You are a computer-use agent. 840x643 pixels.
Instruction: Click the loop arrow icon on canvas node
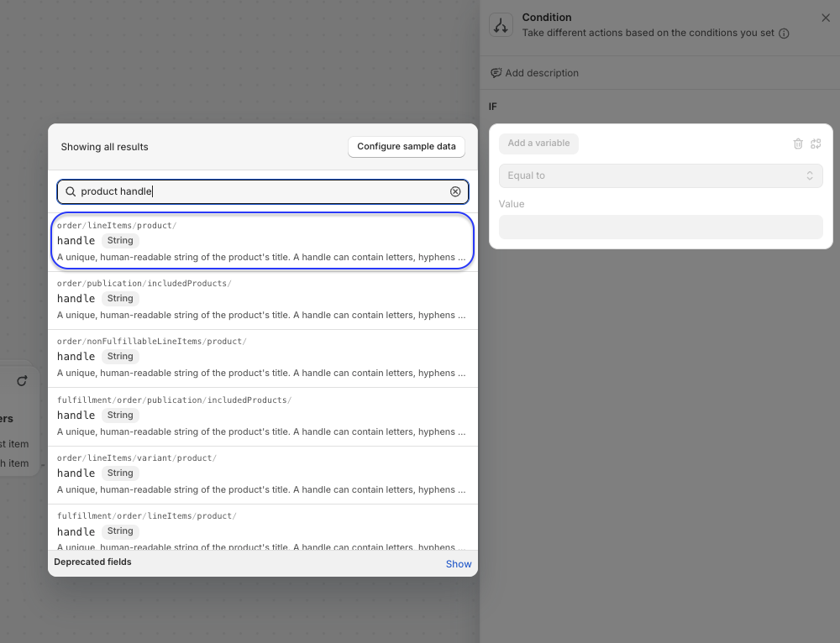click(x=22, y=380)
